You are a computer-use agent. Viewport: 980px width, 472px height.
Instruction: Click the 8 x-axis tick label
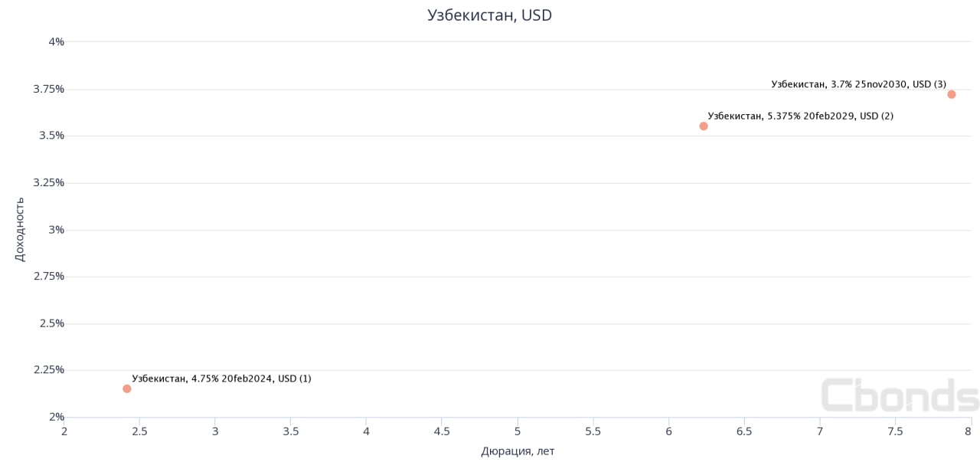pyautogui.click(x=968, y=431)
